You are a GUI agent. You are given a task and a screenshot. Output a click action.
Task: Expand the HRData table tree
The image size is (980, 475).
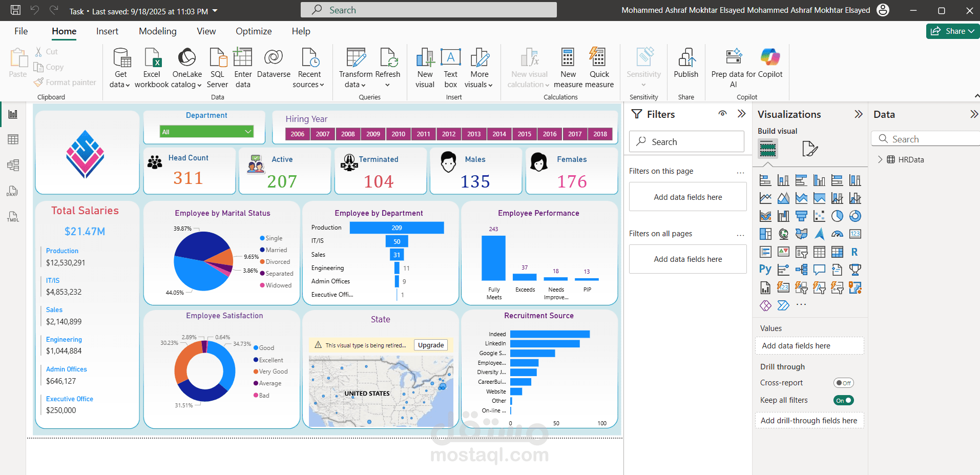click(x=880, y=159)
